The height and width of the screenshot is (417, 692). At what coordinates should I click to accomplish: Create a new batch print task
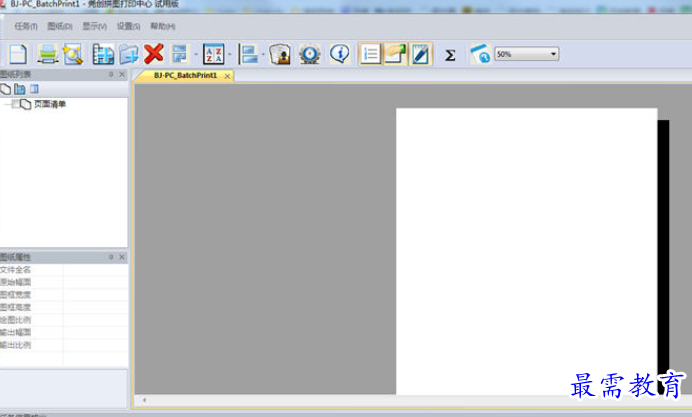[18, 54]
